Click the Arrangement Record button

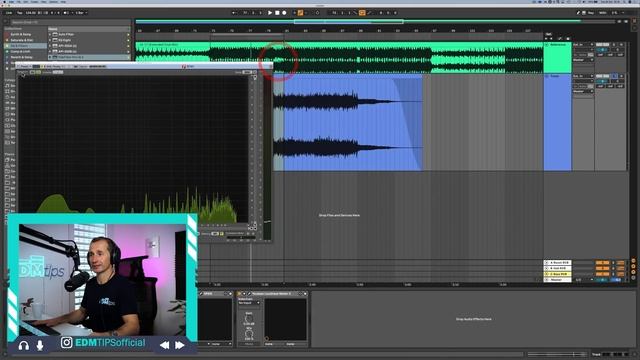284,13
